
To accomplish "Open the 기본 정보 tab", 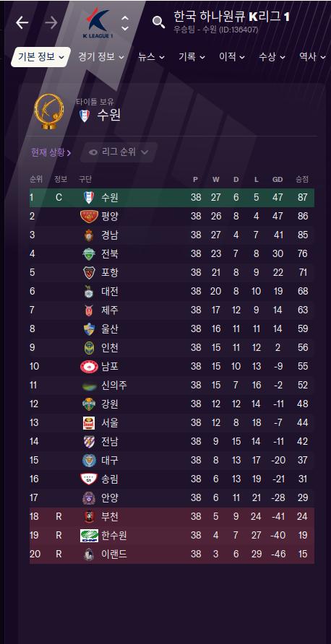I will point(40,57).
